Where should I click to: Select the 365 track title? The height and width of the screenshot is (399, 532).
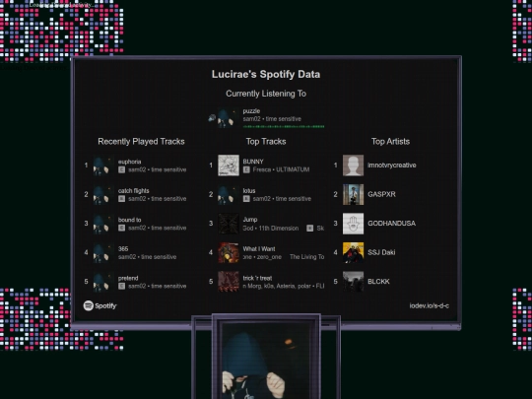pos(123,248)
